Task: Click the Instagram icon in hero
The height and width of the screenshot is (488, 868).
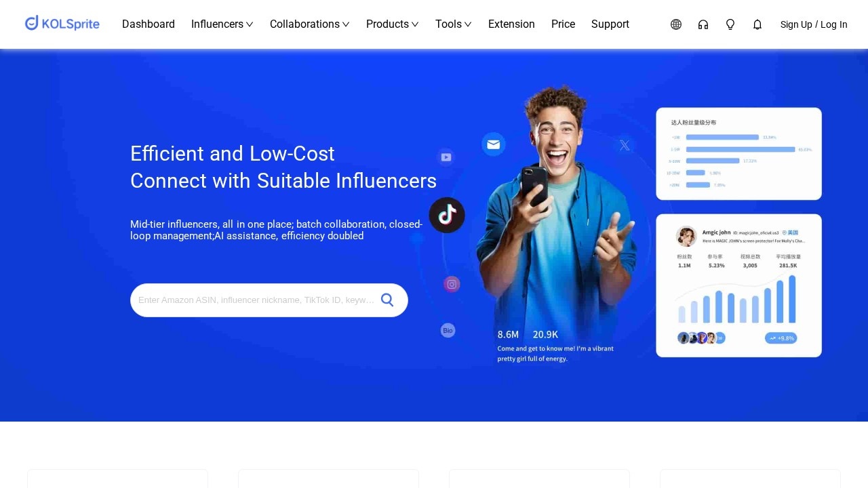Action: [x=452, y=284]
